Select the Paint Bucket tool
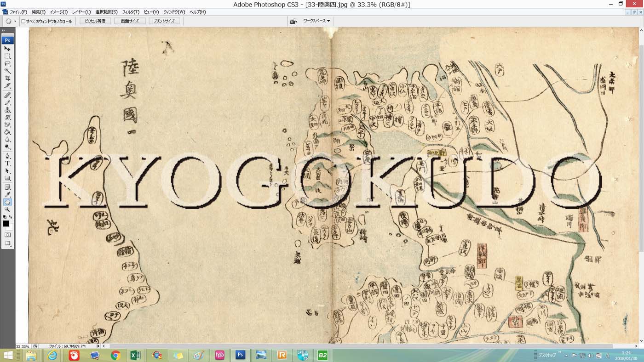 pos(7,132)
